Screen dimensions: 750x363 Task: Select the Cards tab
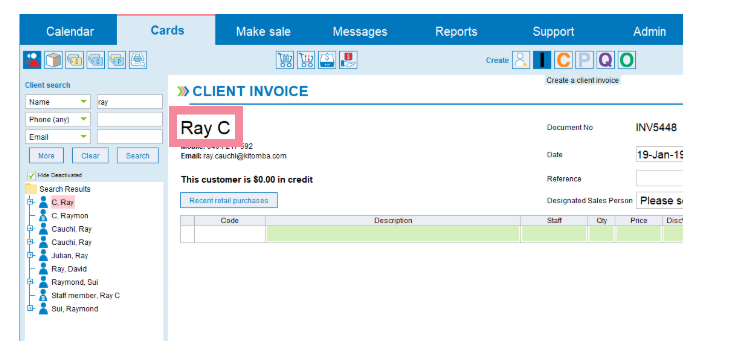click(167, 30)
